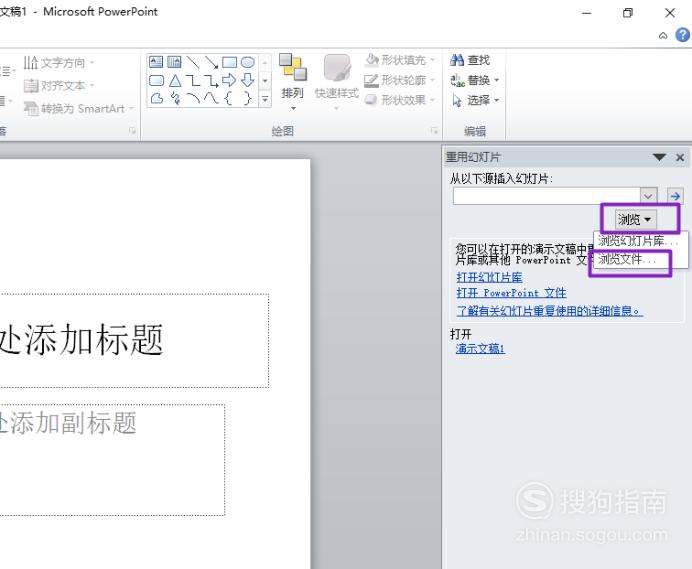
Task: Open the 演示文稿1 link
Action: pyautogui.click(x=480, y=349)
